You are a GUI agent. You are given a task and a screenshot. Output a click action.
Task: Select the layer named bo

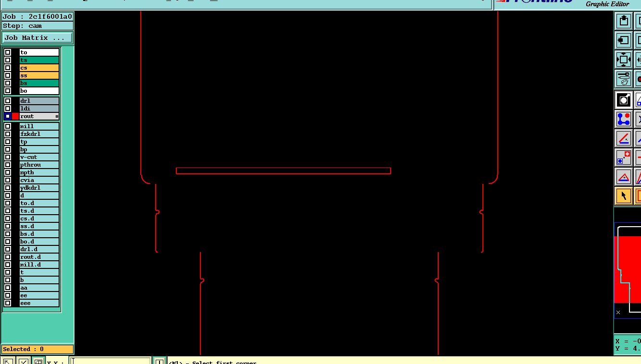pos(39,91)
